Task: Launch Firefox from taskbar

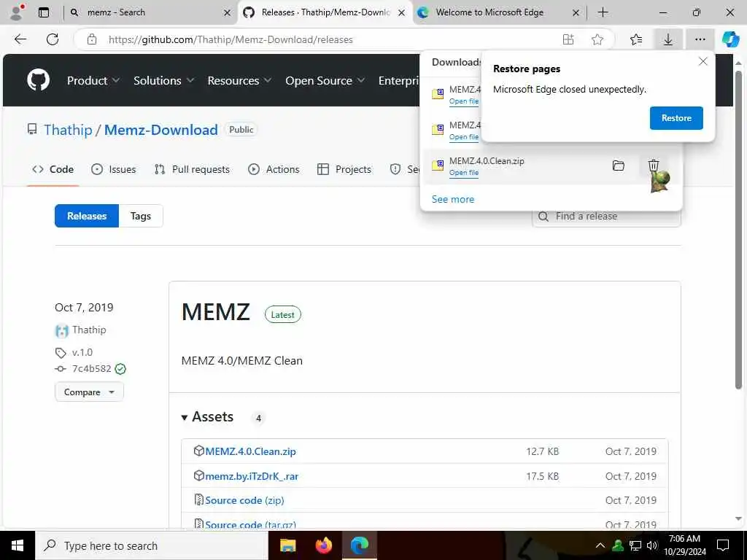Action: tap(323, 545)
